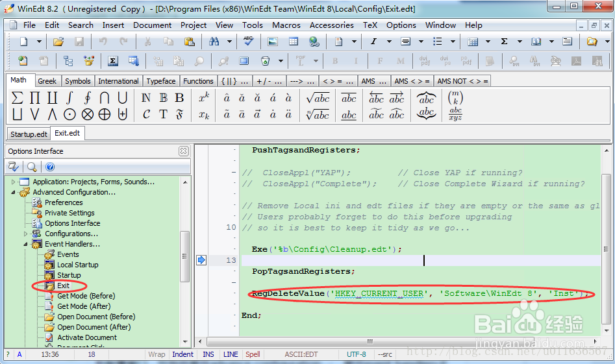Switch to the Greek symbols tab
The height and width of the screenshot is (364, 615).
pyautogui.click(x=47, y=81)
